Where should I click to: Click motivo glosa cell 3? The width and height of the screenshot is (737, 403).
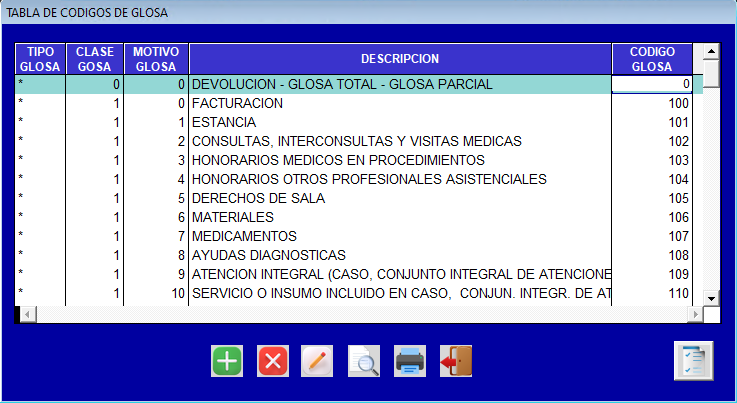(156, 160)
